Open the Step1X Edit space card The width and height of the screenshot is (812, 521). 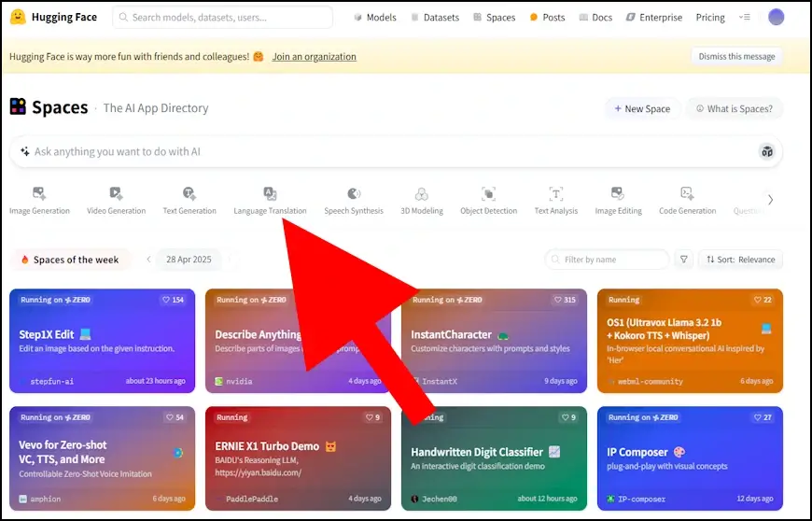pyautogui.click(x=102, y=341)
